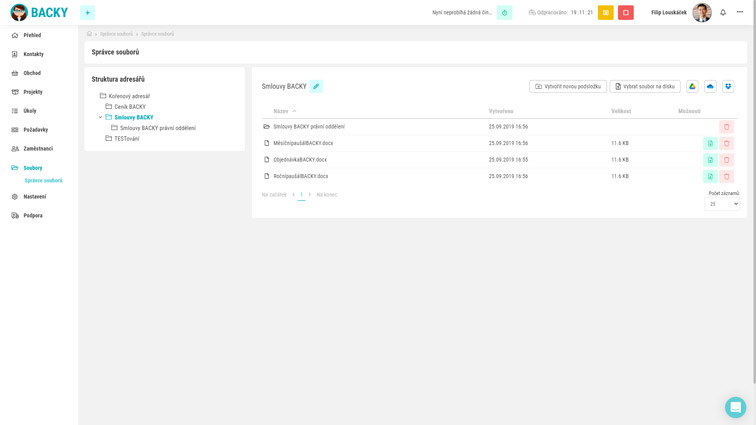The height and width of the screenshot is (425, 756).
Task: Click Vybrat soubor na disku button
Action: (645, 87)
